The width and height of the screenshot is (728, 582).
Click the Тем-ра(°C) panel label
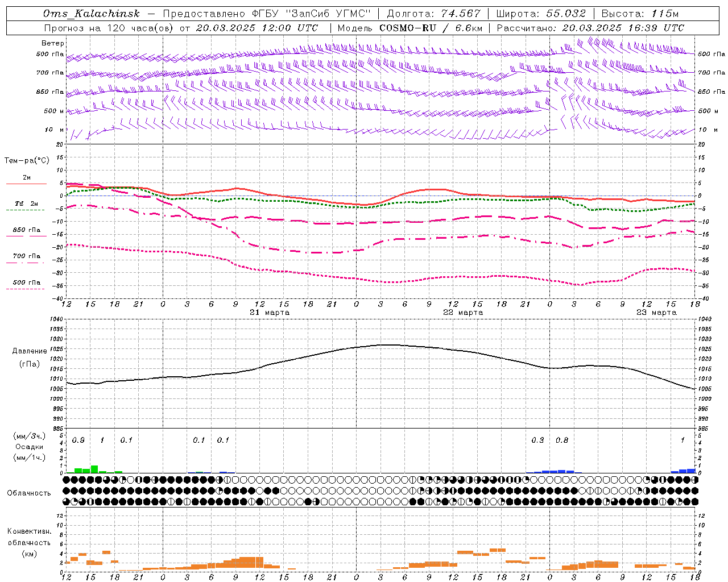point(27,161)
